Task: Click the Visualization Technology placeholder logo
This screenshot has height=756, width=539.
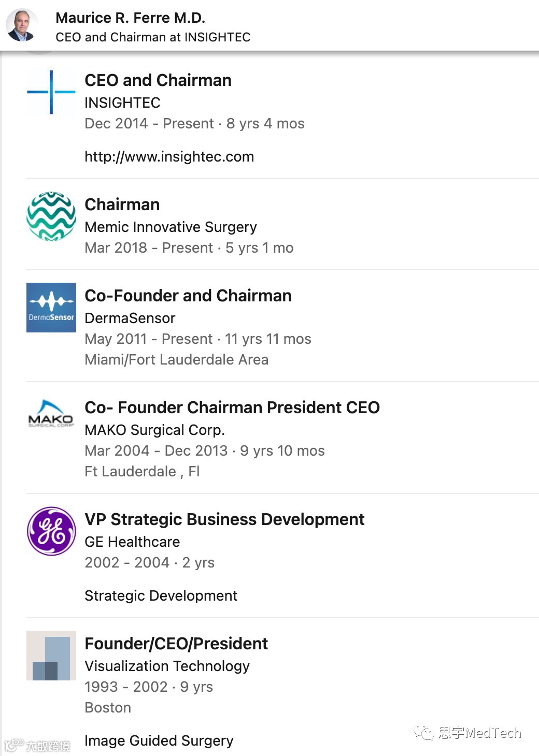Action: (51, 656)
